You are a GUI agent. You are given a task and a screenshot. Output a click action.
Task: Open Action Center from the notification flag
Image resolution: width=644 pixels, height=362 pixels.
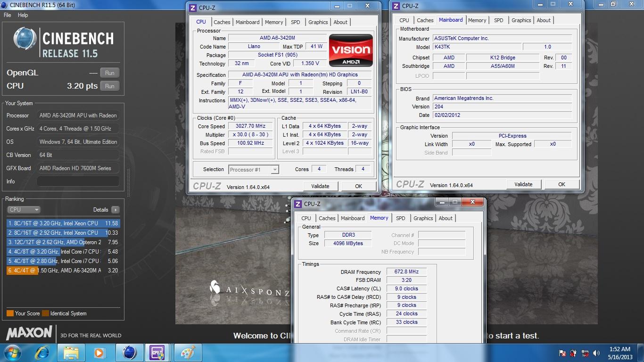(562, 353)
